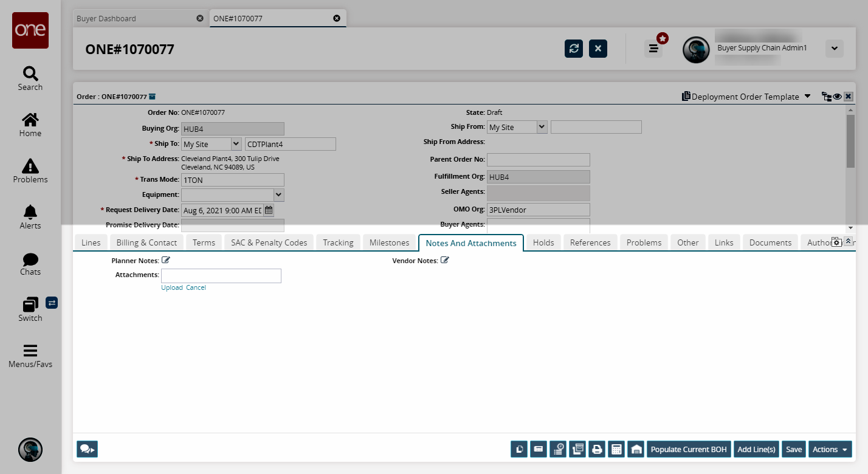This screenshot has width=868, height=474.
Task: Open Alerts bell in sidebar
Action: [x=30, y=217]
